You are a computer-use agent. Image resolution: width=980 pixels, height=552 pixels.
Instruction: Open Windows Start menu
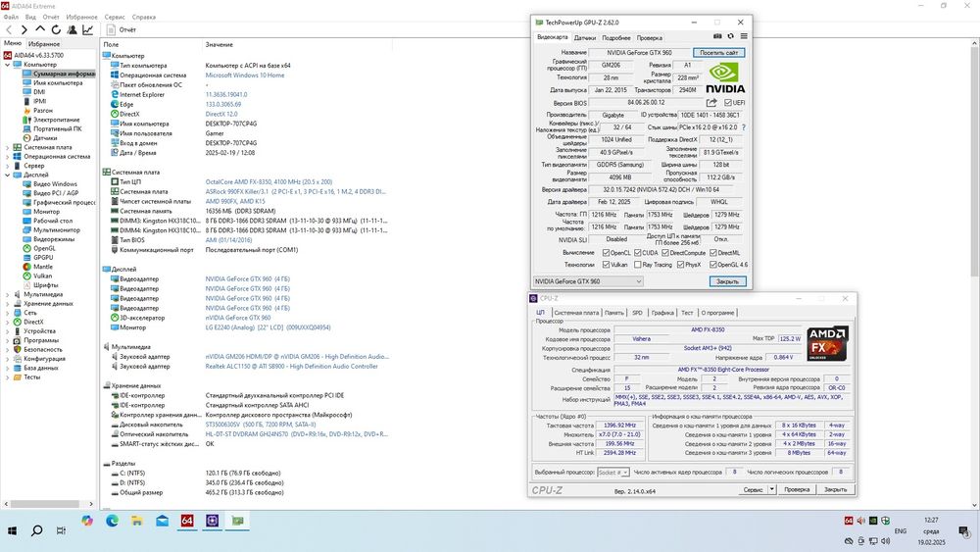tap(12, 530)
